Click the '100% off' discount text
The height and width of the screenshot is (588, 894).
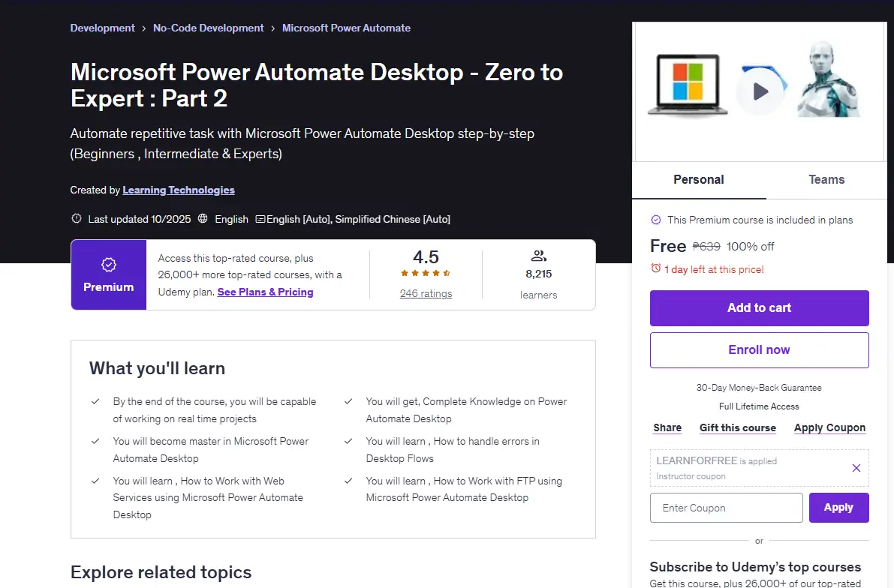click(x=751, y=247)
